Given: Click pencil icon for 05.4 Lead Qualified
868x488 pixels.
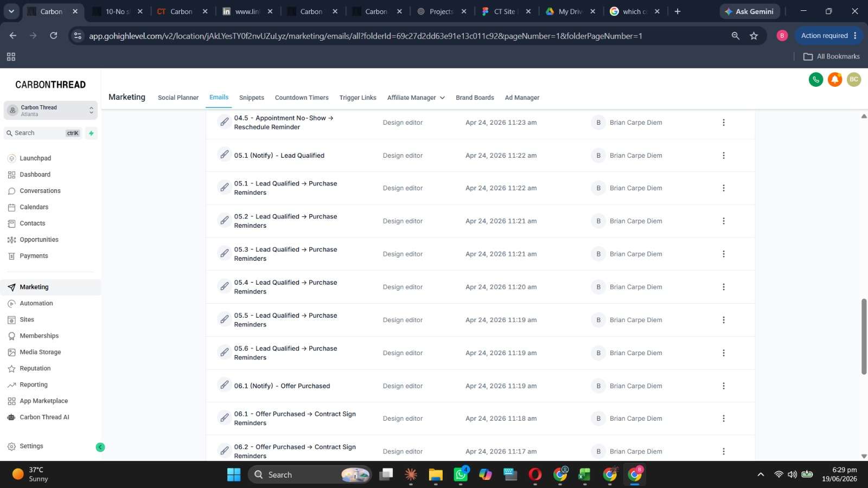Looking at the screenshot, I should 224,286.
